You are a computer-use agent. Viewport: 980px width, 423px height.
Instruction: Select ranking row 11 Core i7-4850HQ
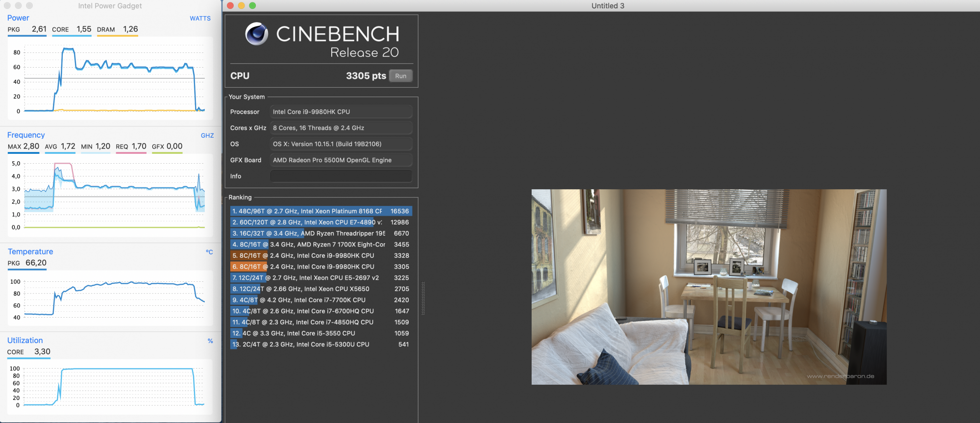tap(321, 323)
